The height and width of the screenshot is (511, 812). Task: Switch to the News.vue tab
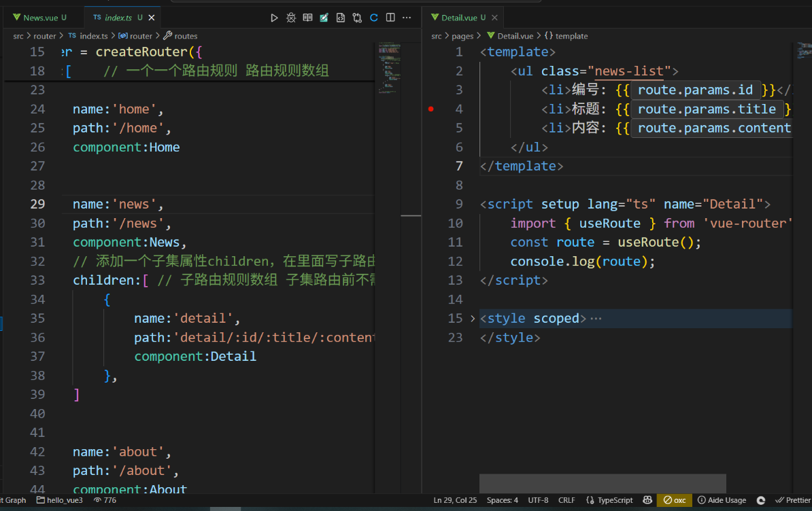[40, 18]
